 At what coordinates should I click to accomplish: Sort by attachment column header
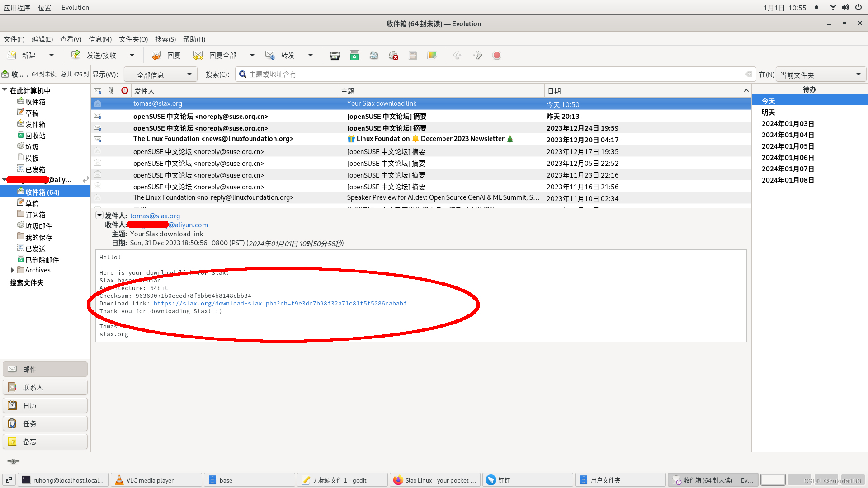pos(111,91)
